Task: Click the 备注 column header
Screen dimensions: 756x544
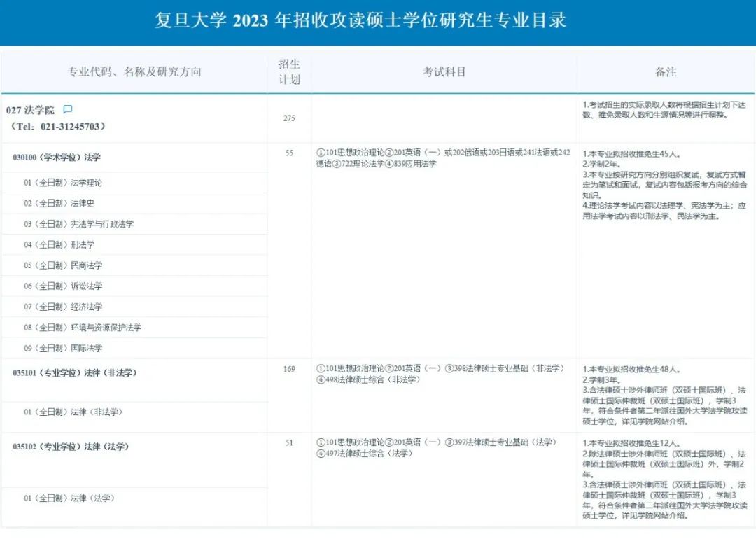Action: [666, 72]
